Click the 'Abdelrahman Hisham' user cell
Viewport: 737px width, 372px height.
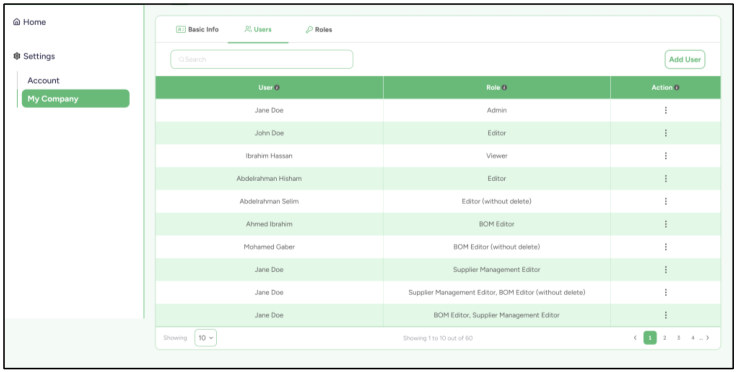[269, 179]
